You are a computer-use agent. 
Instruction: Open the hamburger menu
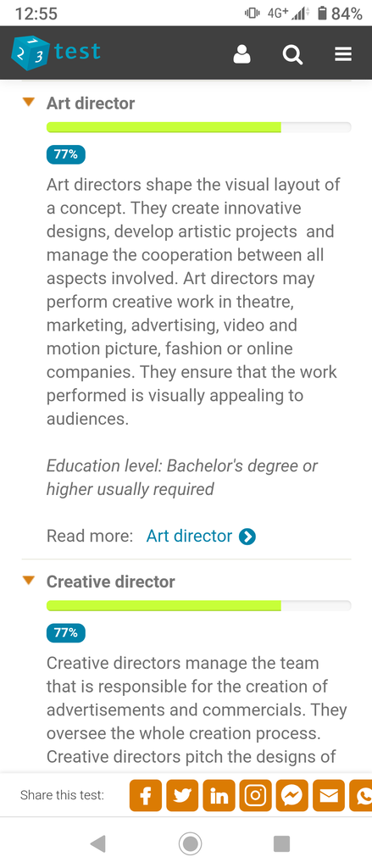click(343, 54)
